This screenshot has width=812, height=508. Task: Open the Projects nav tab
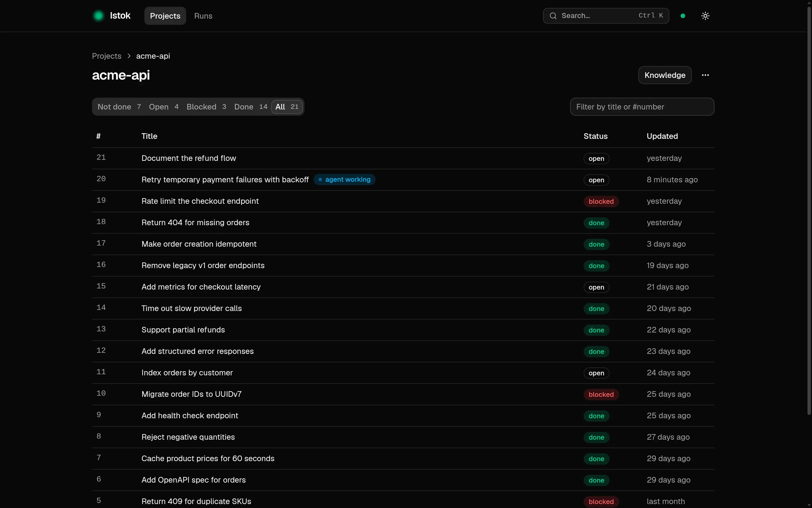165,16
